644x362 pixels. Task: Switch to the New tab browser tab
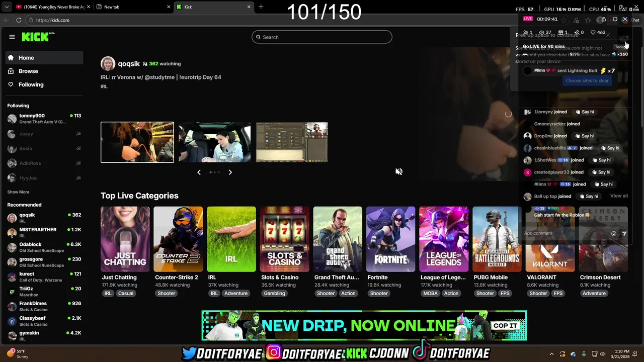[x=133, y=7]
